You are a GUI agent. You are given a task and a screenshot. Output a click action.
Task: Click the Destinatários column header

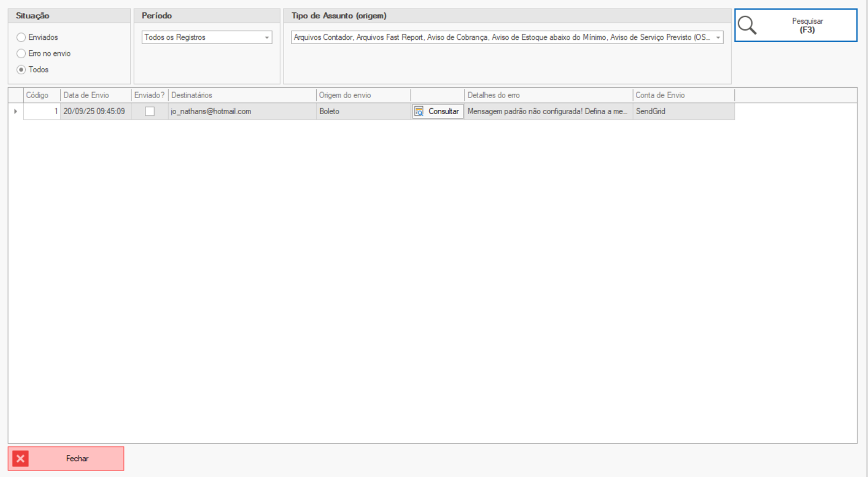point(192,95)
